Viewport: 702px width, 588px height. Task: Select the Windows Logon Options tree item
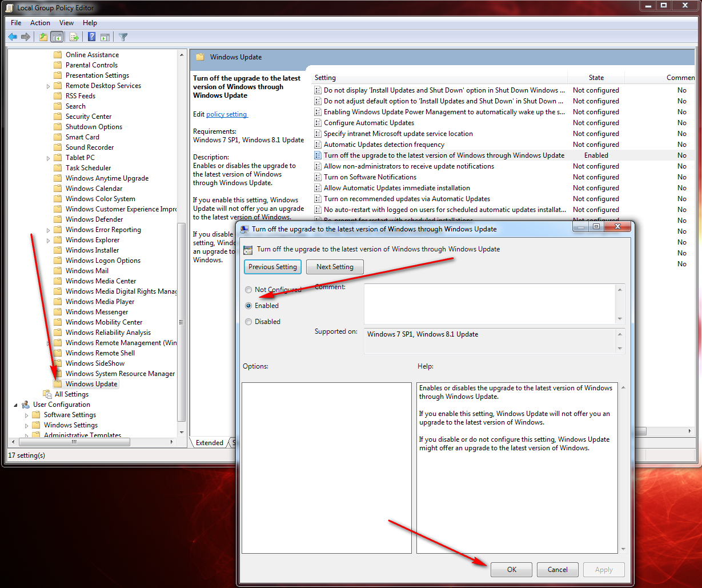pyautogui.click(x=103, y=261)
